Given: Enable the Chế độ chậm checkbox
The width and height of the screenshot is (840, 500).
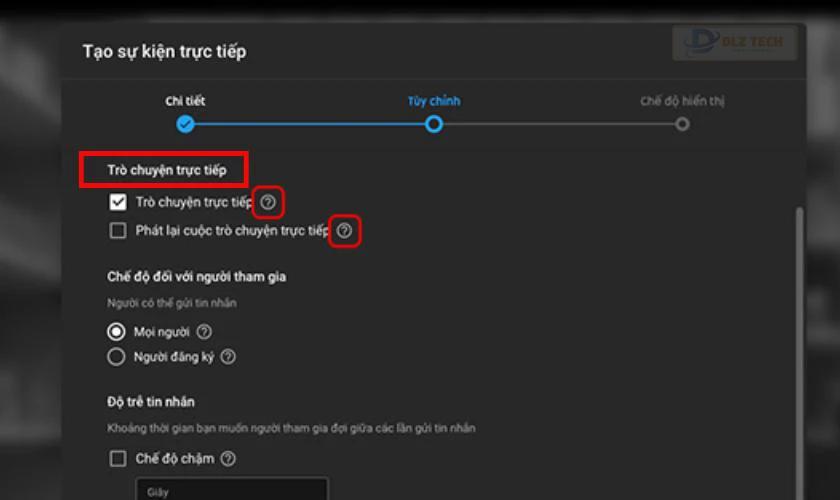Looking at the screenshot, I should (118, 459).
